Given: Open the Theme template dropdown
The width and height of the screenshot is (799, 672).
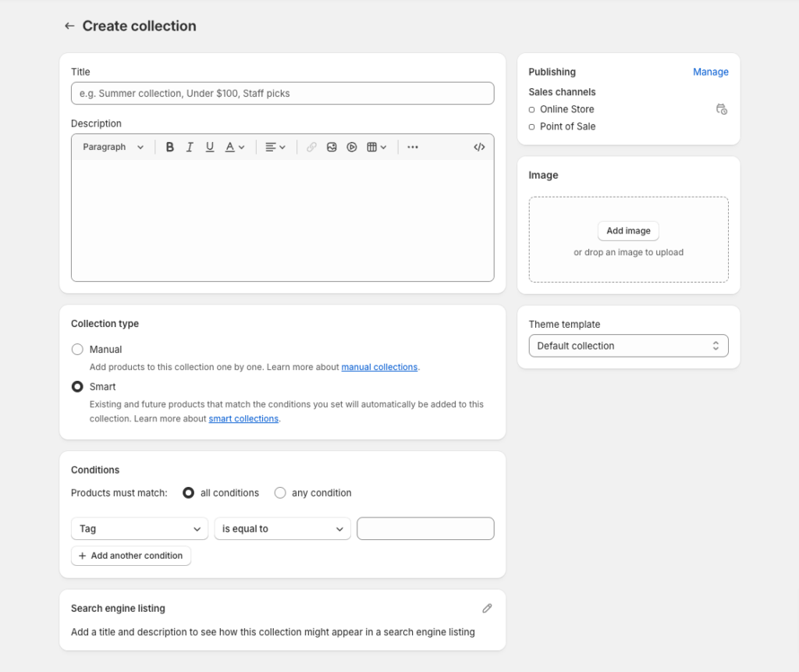Looking at the screenshot, I should click(x=628, y=345).
